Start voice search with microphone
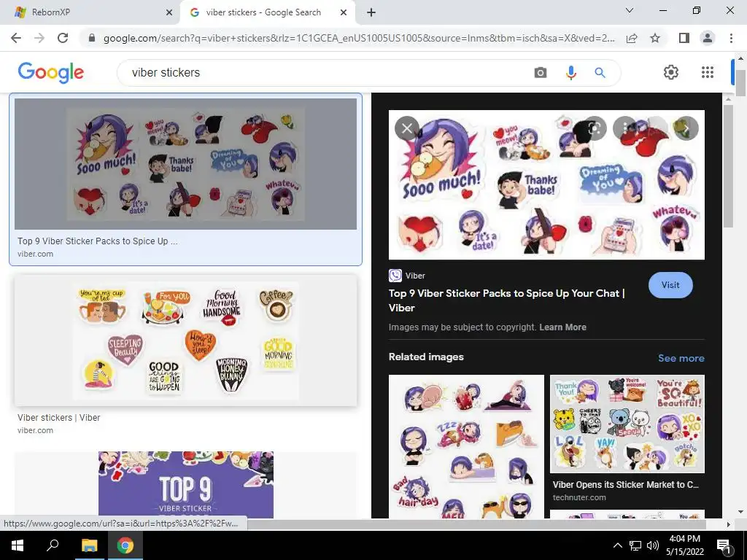The image size is (747, 560). [x=570, y=73]
